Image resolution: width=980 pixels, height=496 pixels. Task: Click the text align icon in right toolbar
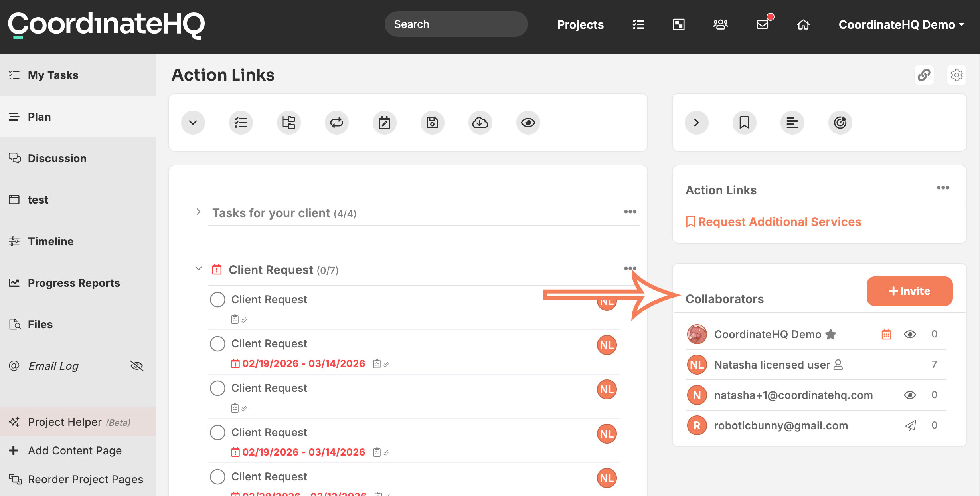tap(792, 123)
